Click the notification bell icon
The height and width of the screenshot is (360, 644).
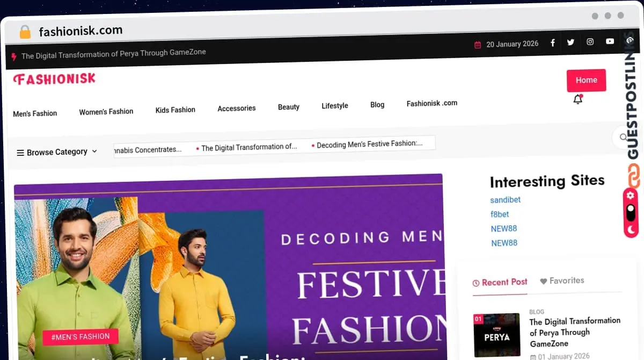point(578,99)
